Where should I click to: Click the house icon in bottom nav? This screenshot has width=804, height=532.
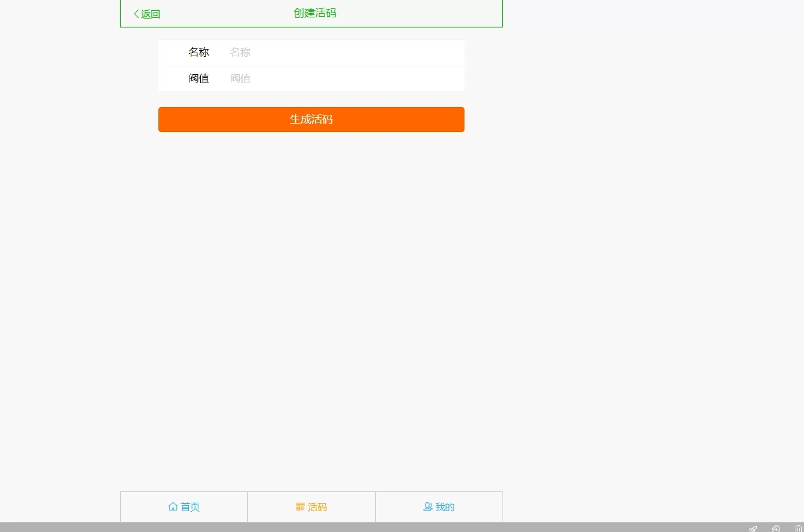(x=173, y=507)
